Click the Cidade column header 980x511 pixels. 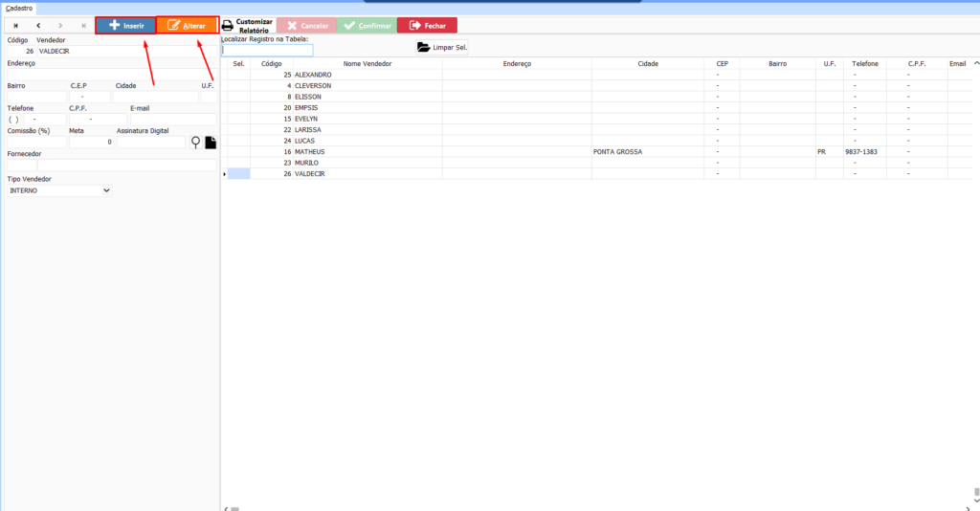click(x=648, y=63)
